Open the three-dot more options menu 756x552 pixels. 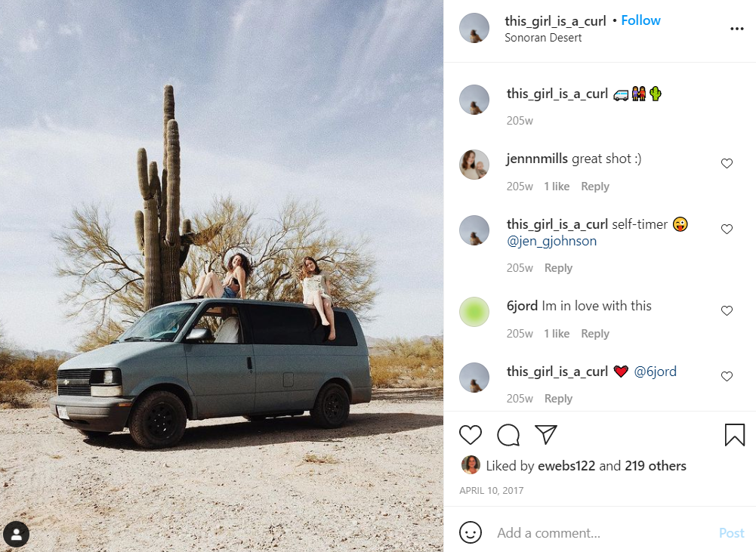point(736,29)
